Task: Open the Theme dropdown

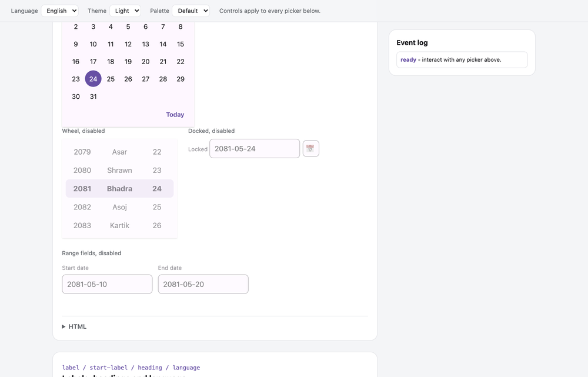Action: pos(125,11)
